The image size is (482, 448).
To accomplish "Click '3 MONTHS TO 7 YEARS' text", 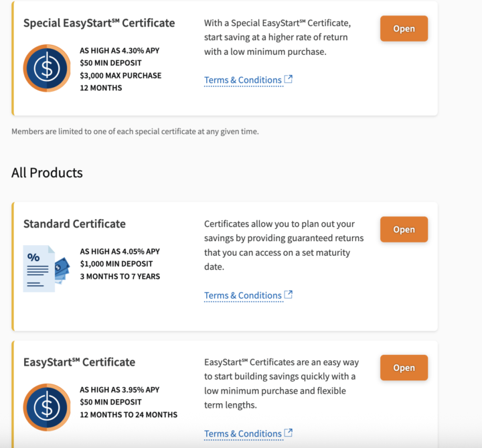I will pos(120,277).
